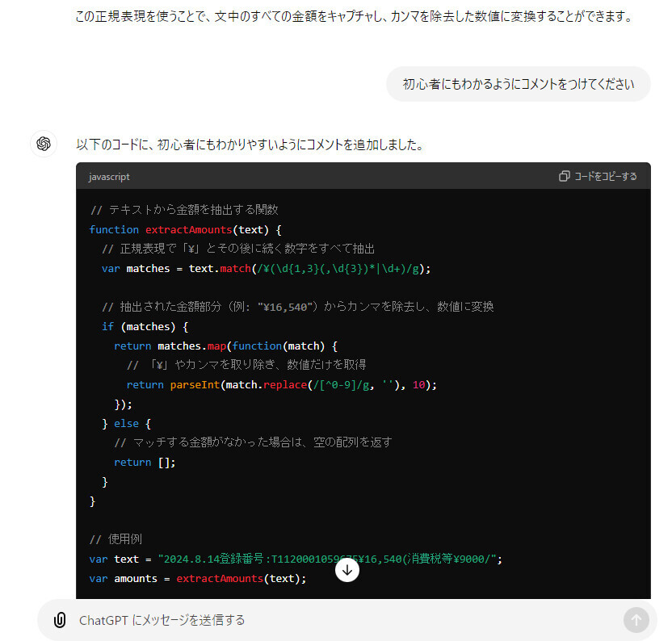The image size is (672, 641).
Task: Click the var amounts = extractAmounts(text); line
Action: pyautogui.click(x=198, y=579)
